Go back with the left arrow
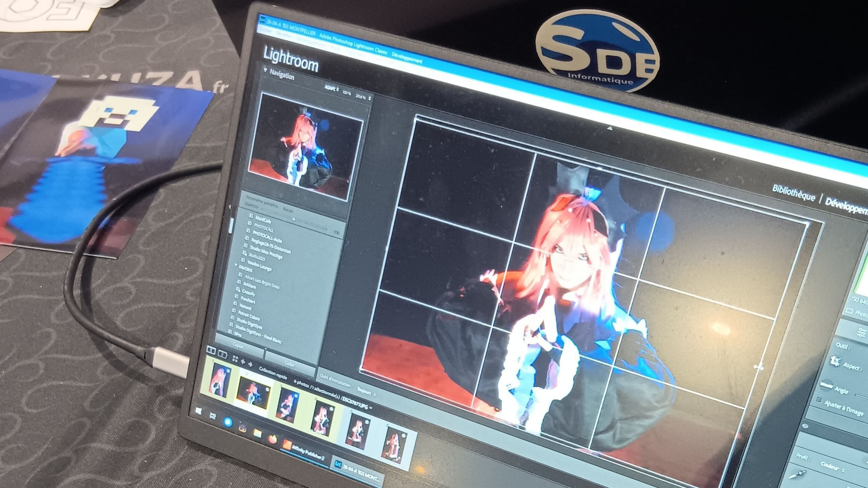 click(x=243, y=362)
